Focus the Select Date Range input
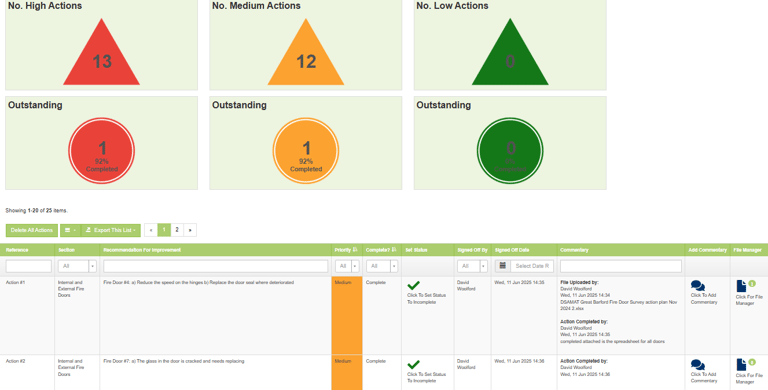768x390 pixels. (532, 266)
